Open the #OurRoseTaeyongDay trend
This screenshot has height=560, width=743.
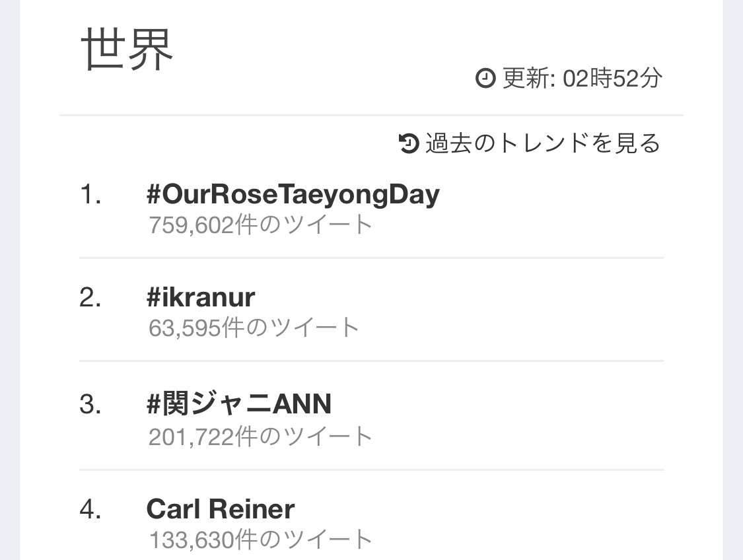[293, 194]
